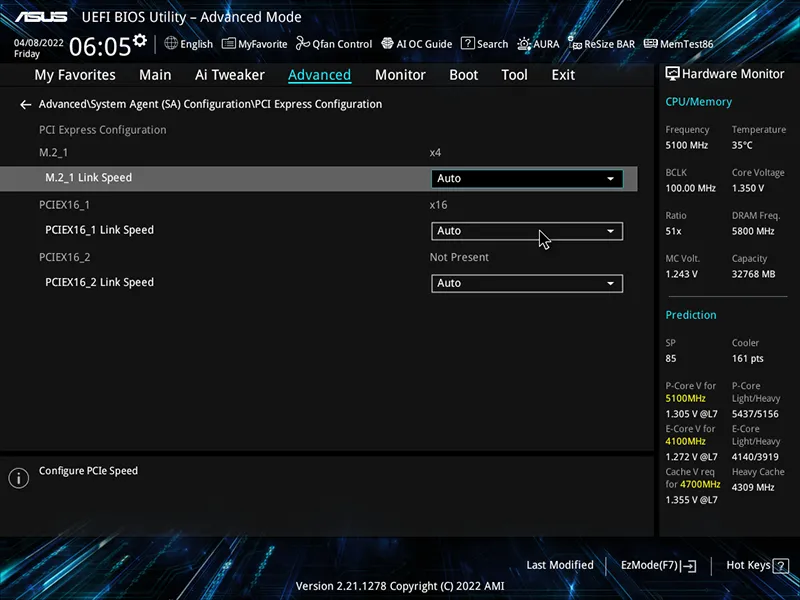Click the 32768 MB Capacity value
The height and width of the screenshot is (600, 800).
(x=754, y=274)
